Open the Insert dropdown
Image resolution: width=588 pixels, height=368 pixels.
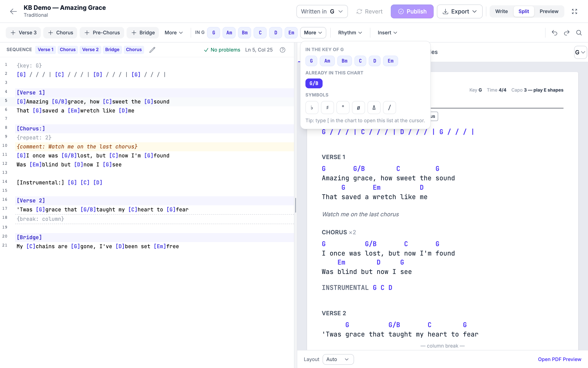click(x=387, y=33)
